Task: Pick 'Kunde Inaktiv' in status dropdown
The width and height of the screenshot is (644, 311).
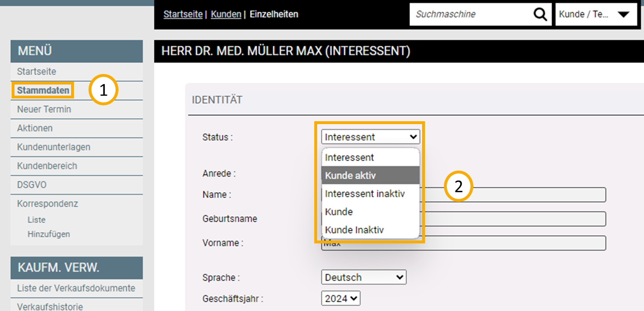Action: click(370, 230)
